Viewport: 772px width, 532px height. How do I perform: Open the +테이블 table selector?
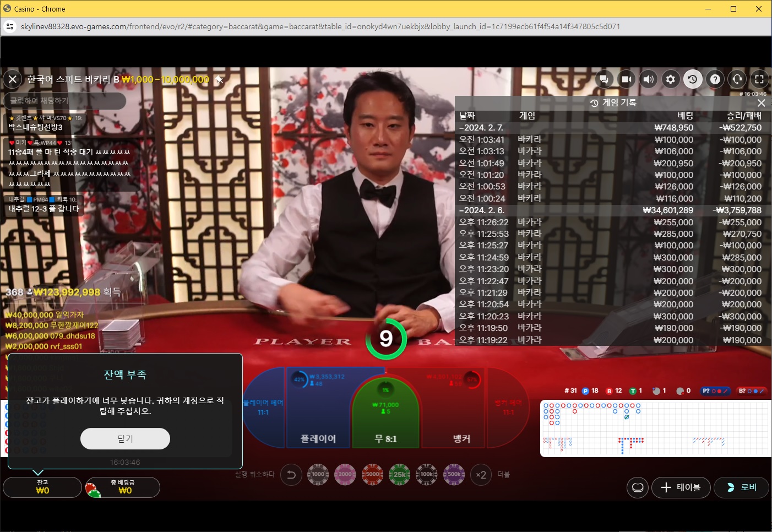pos(681,487)
